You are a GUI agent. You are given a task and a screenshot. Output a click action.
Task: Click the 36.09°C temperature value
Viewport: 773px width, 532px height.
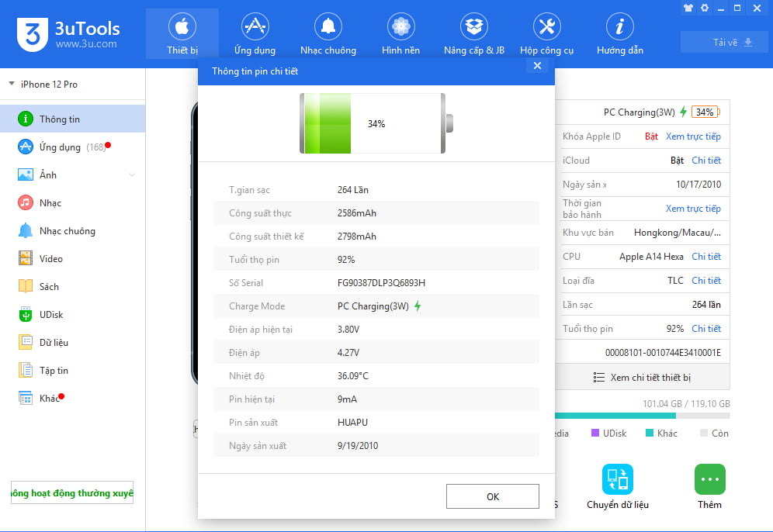tap(352, 376)
